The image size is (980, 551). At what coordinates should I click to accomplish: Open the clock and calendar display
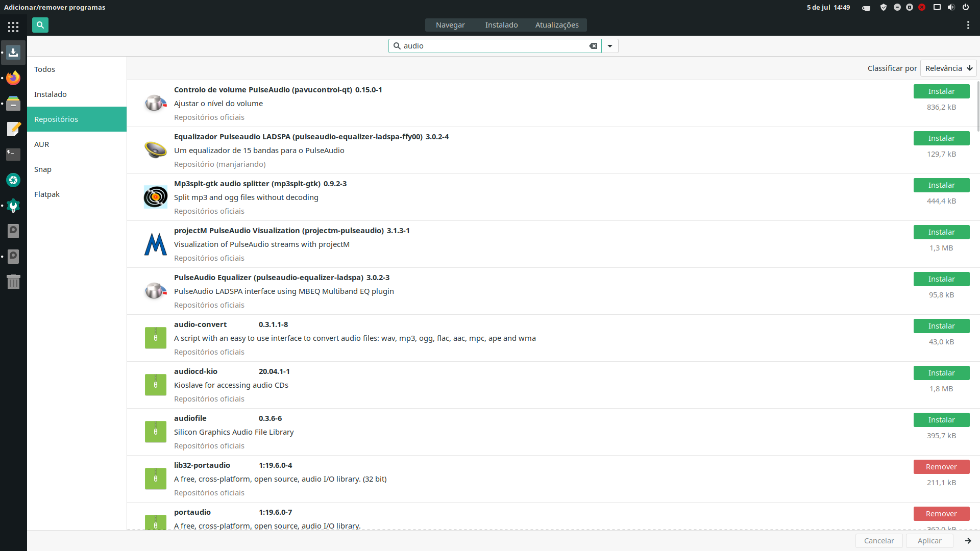(828, 7)
